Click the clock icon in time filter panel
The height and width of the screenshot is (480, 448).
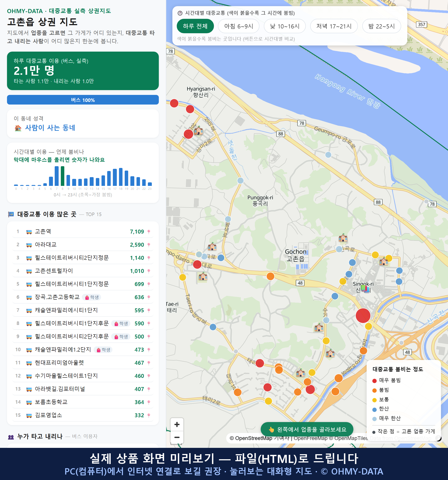coord(180,13)
